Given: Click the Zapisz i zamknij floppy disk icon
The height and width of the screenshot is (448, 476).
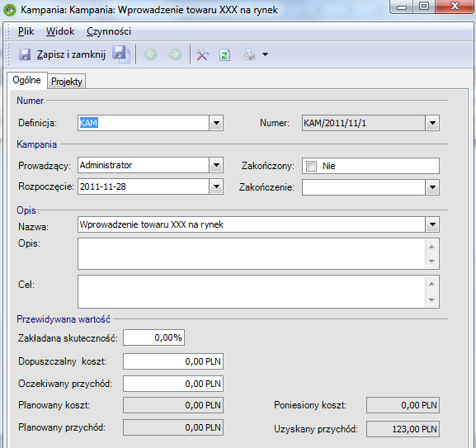Looking at the screenshot, I should [25, 55].
